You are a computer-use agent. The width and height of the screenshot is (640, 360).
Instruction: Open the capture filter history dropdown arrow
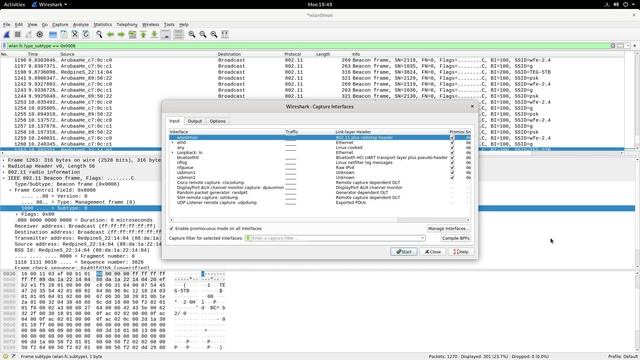point(422,238)
